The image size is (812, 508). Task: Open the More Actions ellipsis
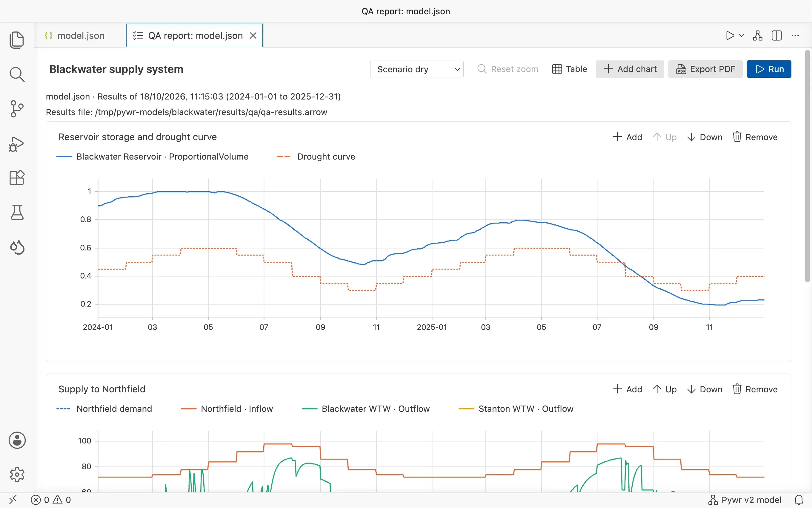coord(795,36)
